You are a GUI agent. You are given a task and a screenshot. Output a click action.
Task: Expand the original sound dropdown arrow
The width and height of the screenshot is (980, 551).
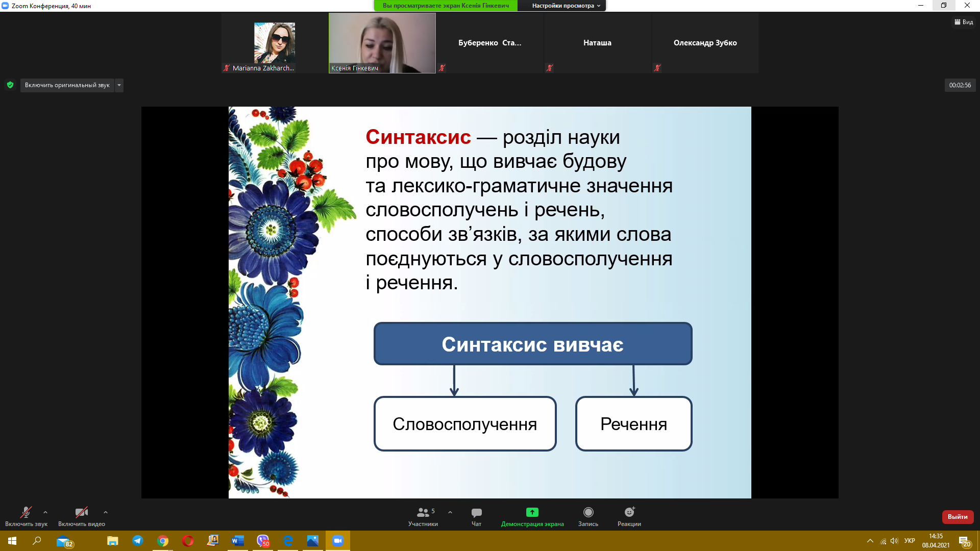click(x=119, y=85)
